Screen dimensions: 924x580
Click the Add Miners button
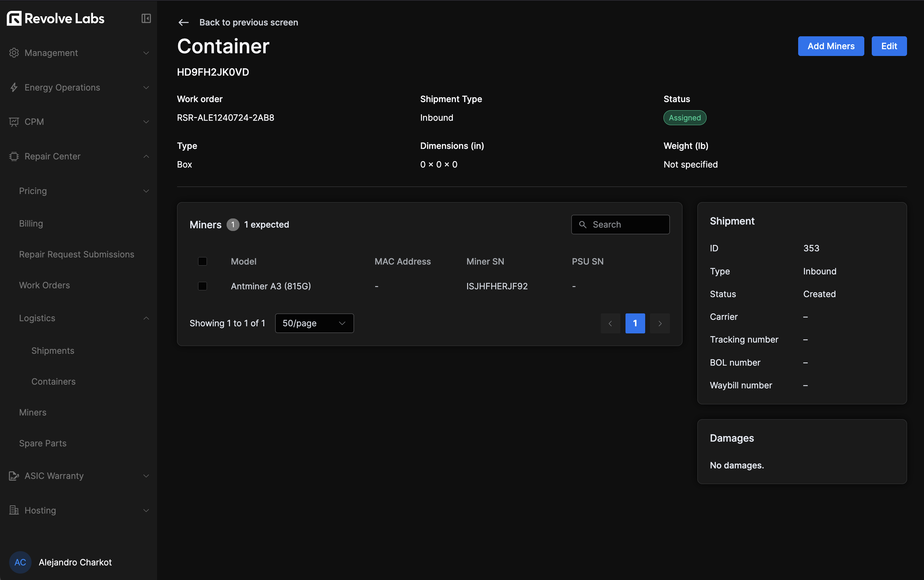(830, 46)
